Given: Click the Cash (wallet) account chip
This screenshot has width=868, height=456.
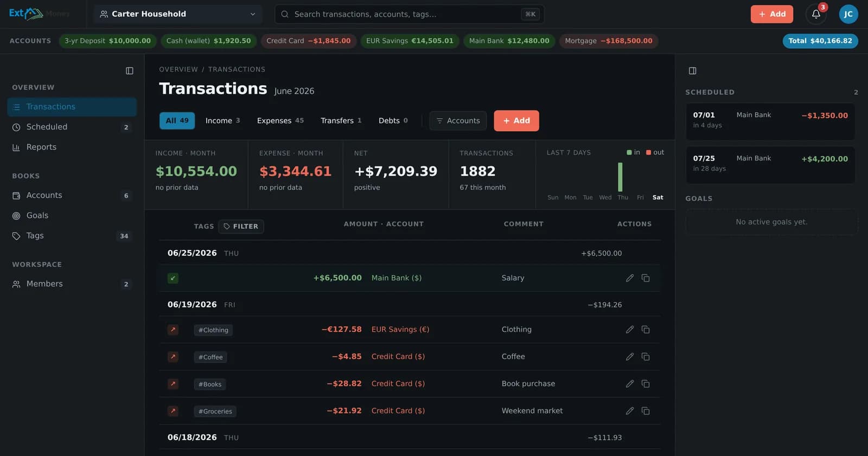Looking at the screenshot, I should click(x=208, y=41).
